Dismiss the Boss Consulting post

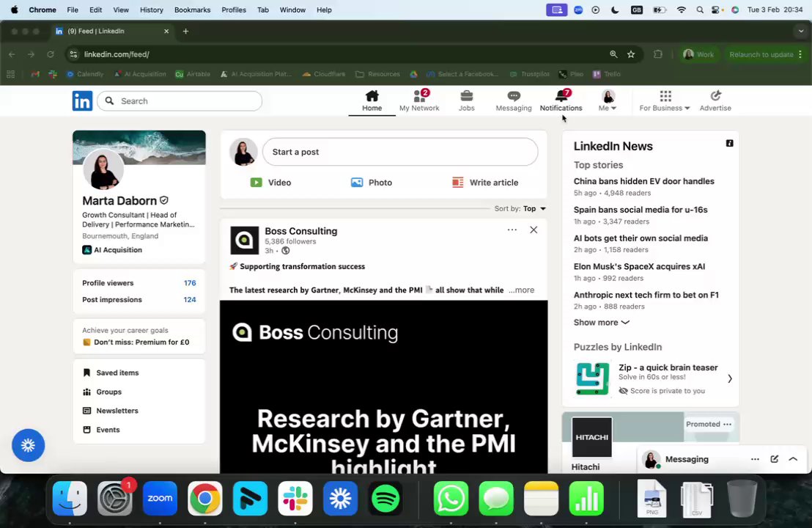pos(534,230)
